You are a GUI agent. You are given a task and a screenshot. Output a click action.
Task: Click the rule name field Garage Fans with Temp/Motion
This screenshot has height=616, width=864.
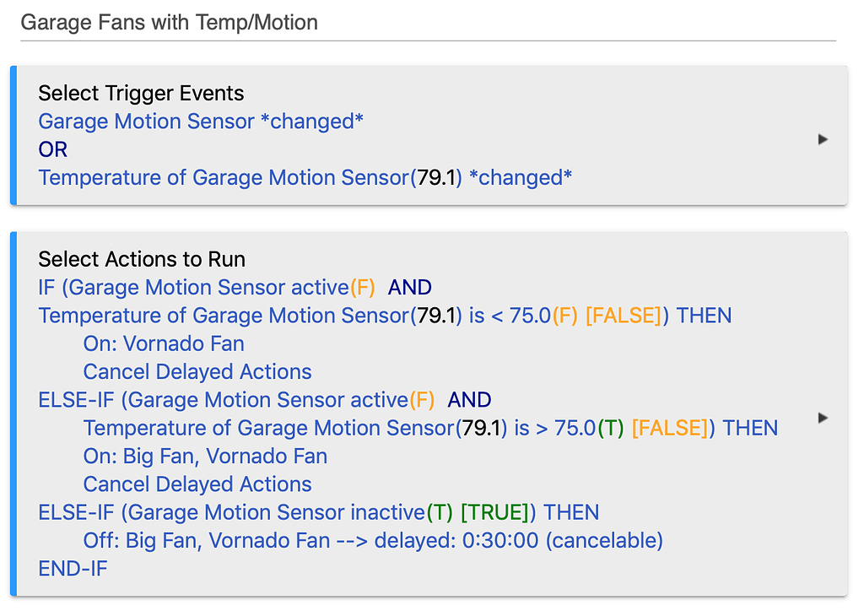tap(169, 23)
